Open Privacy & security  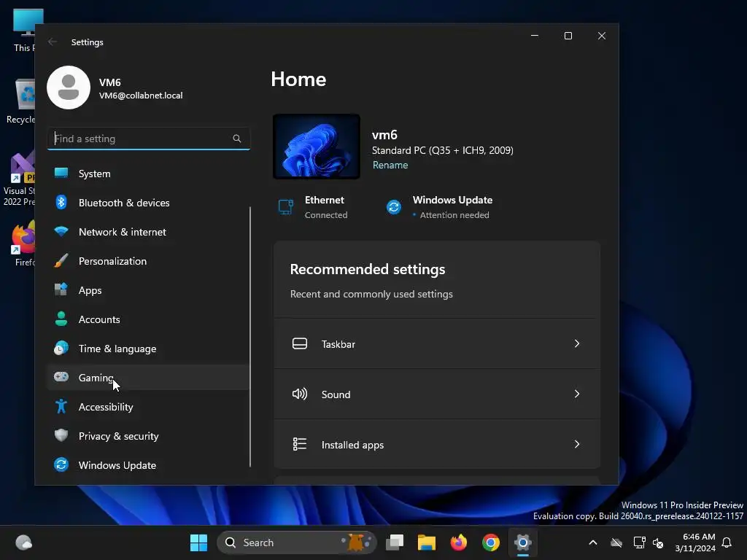[x=147, y=436]
